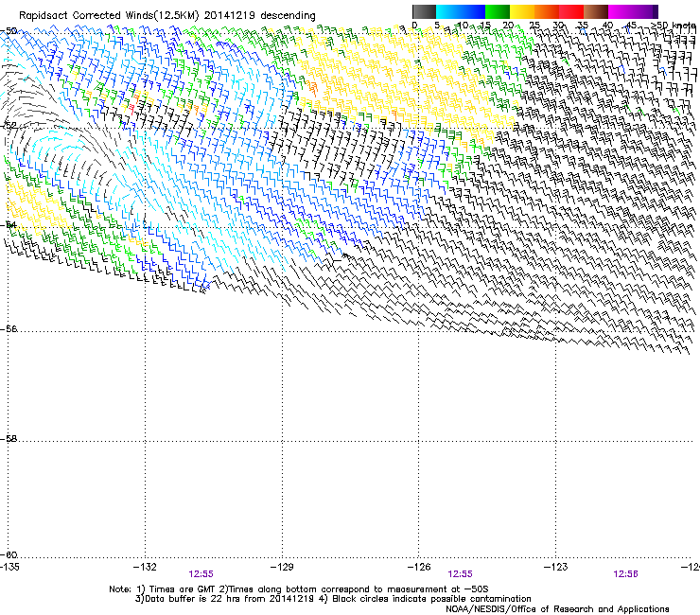
Task: Click the purple 45-50 knots legend swatch
Action: pos(645,11)
